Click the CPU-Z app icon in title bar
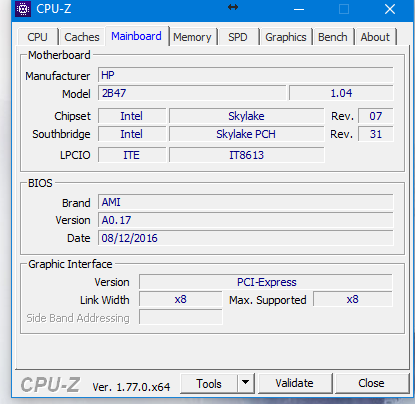The image size is (415, 404). pos(23,9)
